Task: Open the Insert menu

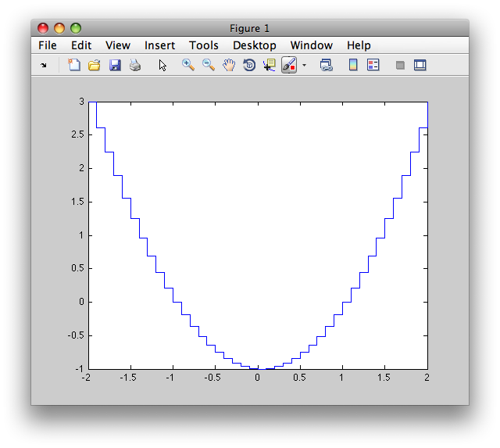Action: (x=159, y=45)
